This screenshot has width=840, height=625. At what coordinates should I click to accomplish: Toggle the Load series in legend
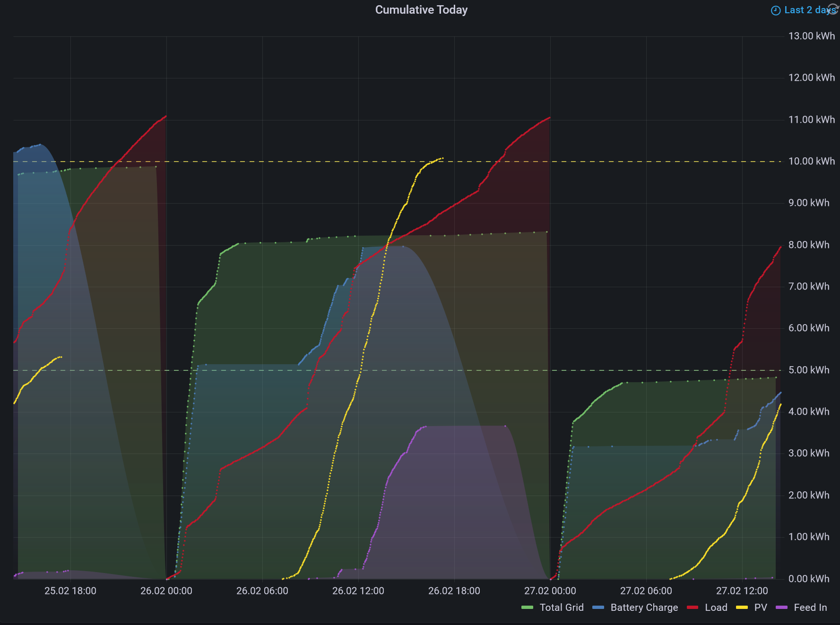coord(716,608)
